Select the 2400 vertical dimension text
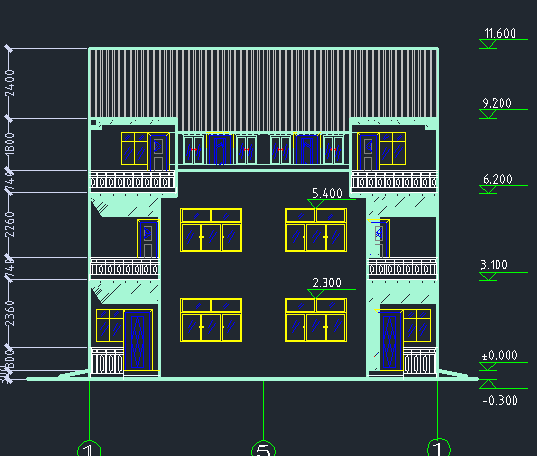Viewport: 537px width, 456px height. tap(10, 83)
